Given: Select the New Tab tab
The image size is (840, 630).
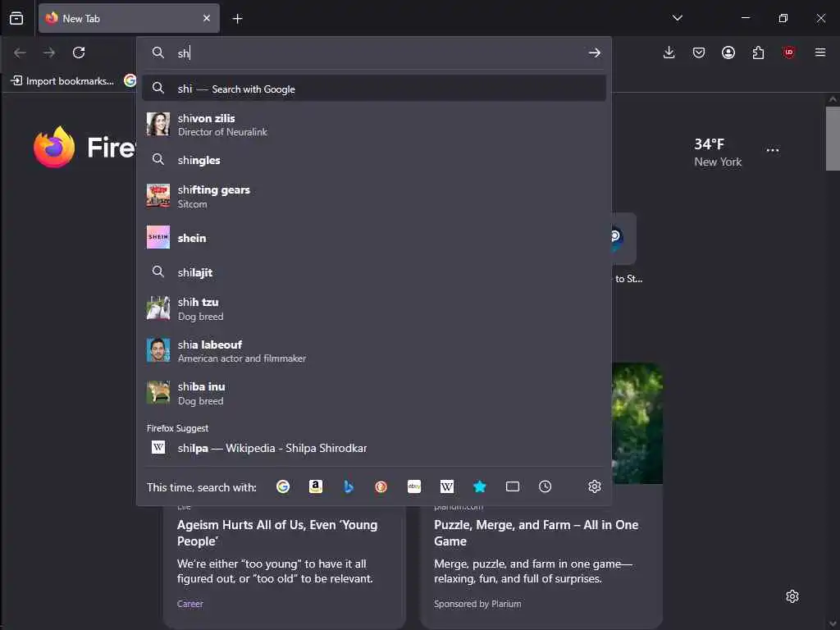Looking at the screenshot, I should coord(129,18).
